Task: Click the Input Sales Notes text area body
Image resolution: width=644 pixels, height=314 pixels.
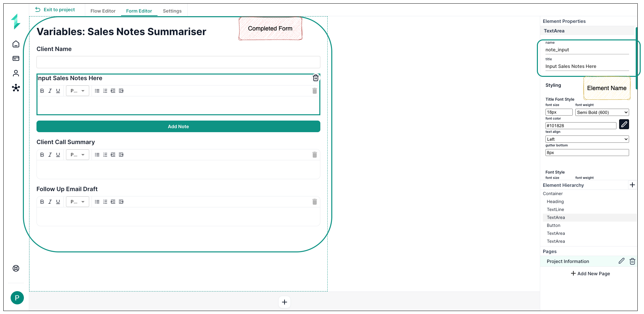Action: tap(178, 105)
